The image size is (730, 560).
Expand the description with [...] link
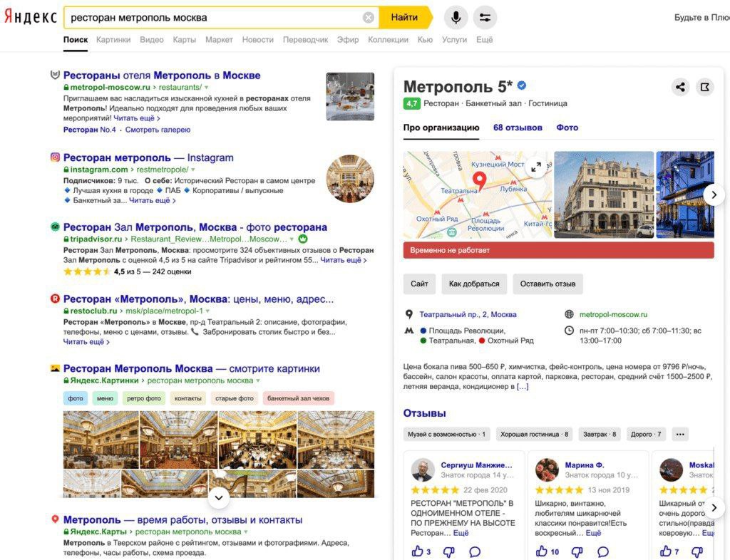click(x=523, y=386)
